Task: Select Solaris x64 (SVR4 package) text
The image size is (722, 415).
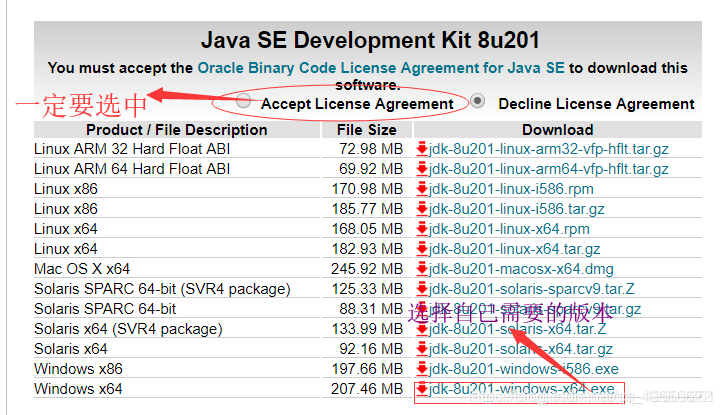Action: [128, 329]
